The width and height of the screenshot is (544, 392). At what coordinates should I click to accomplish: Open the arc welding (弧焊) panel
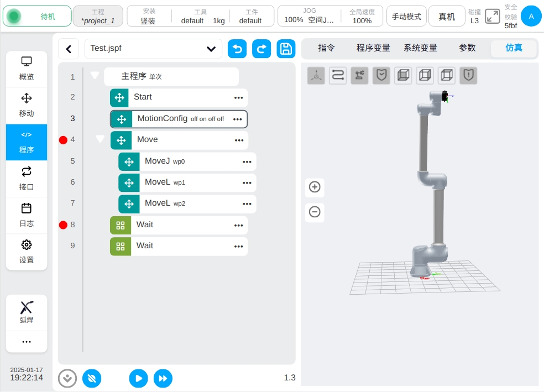[27, 312]
